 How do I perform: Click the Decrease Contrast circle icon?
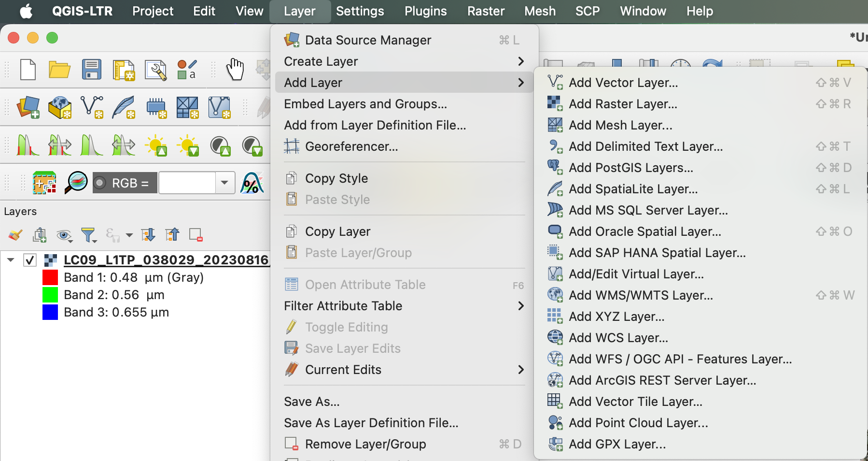point(252,145)
